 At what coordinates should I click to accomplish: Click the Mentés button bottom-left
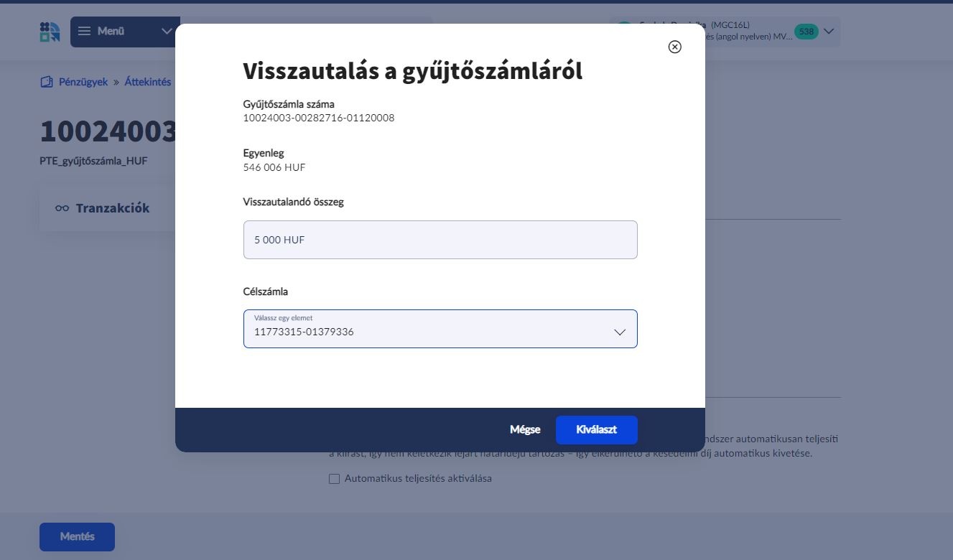coord(77,536)
